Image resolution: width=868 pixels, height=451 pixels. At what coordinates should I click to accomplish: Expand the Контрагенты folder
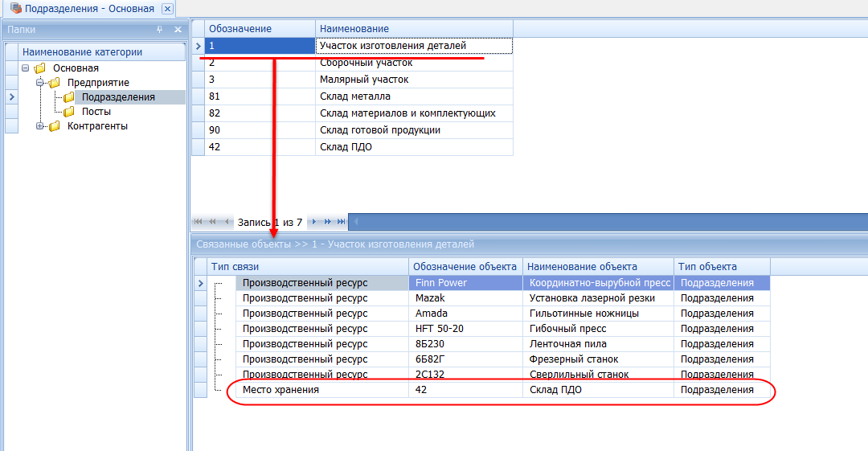tap(40, 126)
